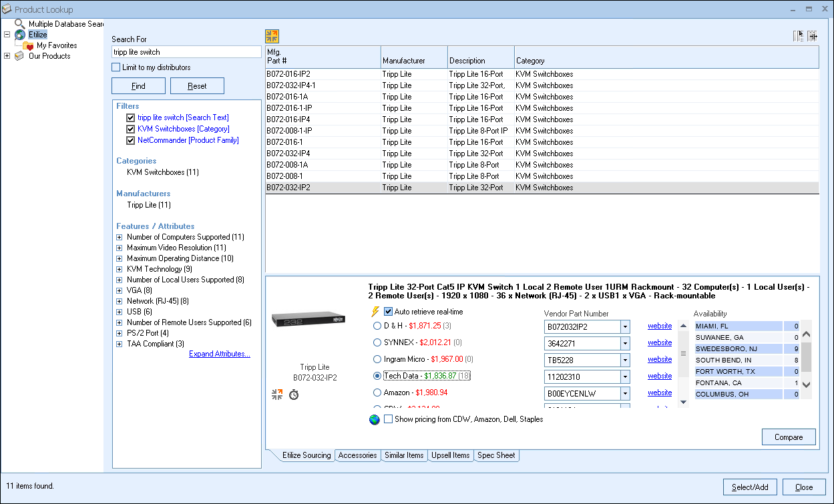Viewport: 834px width, 504px height.
Task: Select the Tech Data vendor radio button
Action: [377, 376]
